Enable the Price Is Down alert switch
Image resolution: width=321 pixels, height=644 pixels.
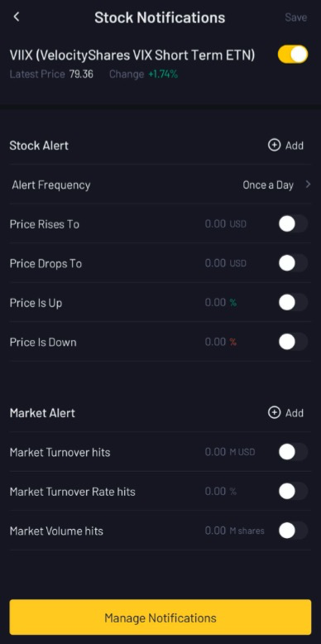[x=293, y=342]
